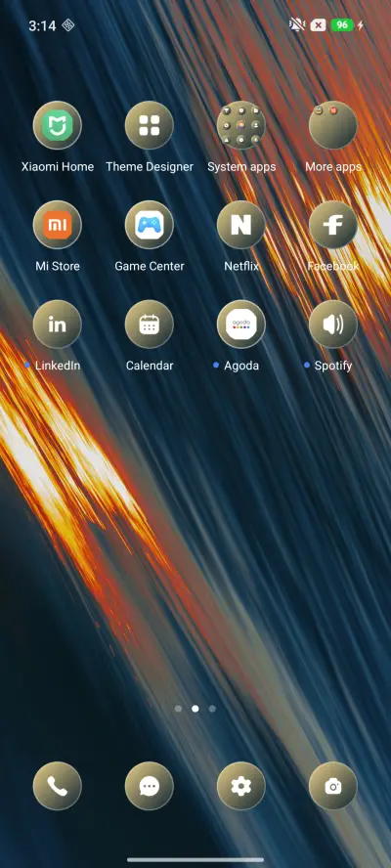Open the Spotify app icon
Viewport: 391px width, 868px height.
click(333, 325)
